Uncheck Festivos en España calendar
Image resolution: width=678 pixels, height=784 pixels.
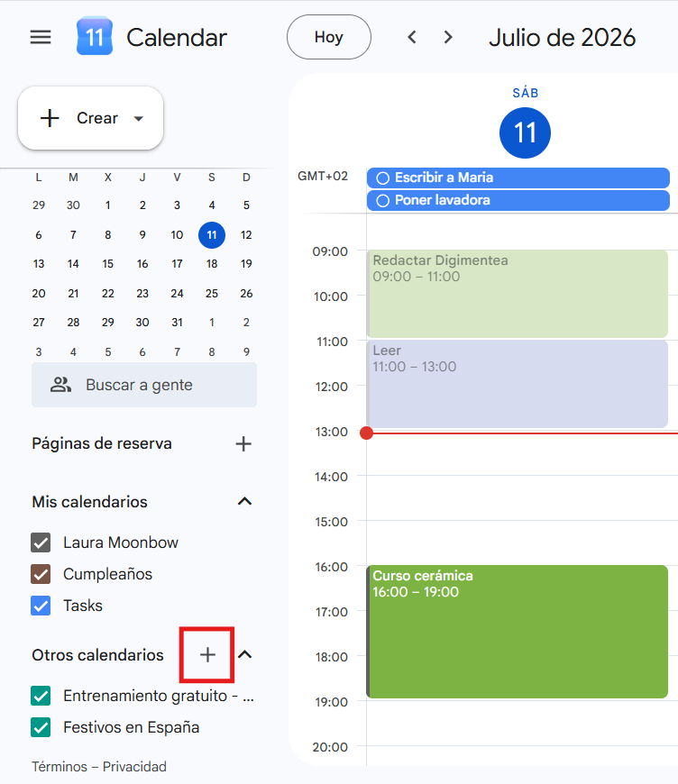tap(41, 727)
